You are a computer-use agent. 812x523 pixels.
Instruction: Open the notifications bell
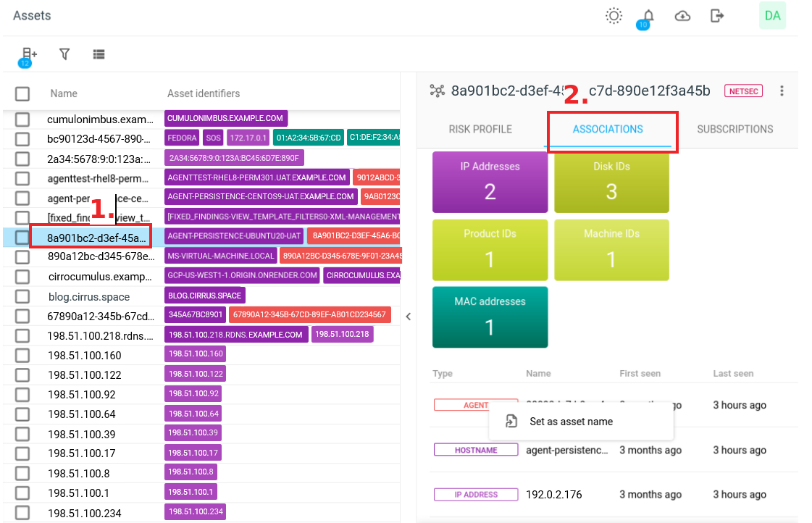point(648,16)
